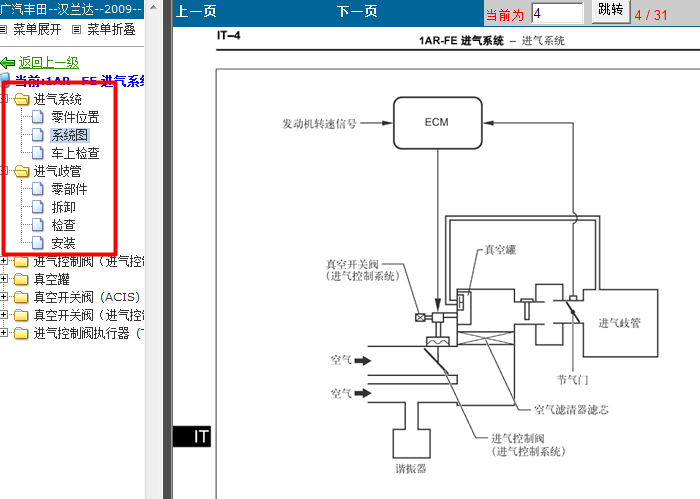Select the 进气控制阀执行器 folder label

pos(89,333)
